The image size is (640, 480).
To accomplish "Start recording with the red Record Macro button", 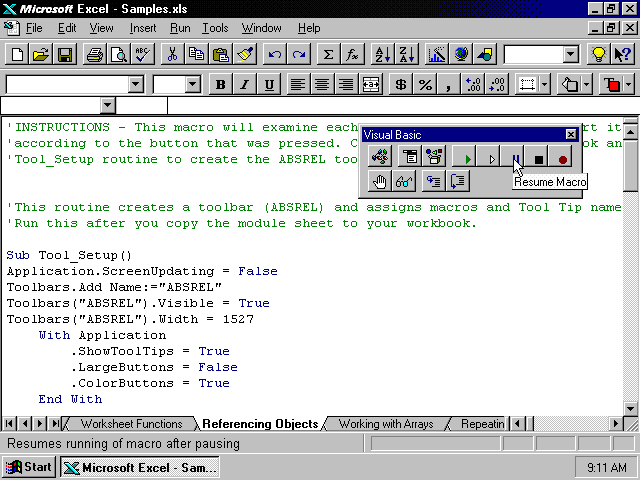I will [562, 158].
